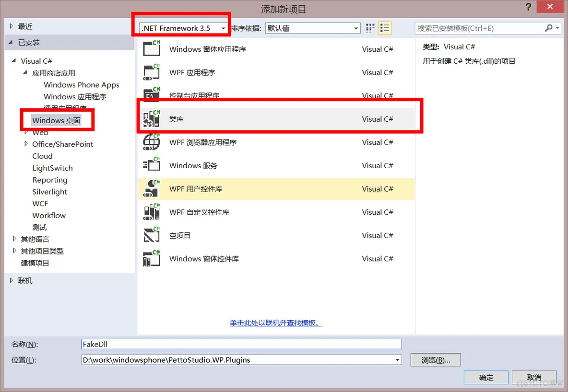The height and width of the screenshot is (392, 568).
Task: Click the WPF 应用程序 template icon
Action: click(x=152, y=72)
